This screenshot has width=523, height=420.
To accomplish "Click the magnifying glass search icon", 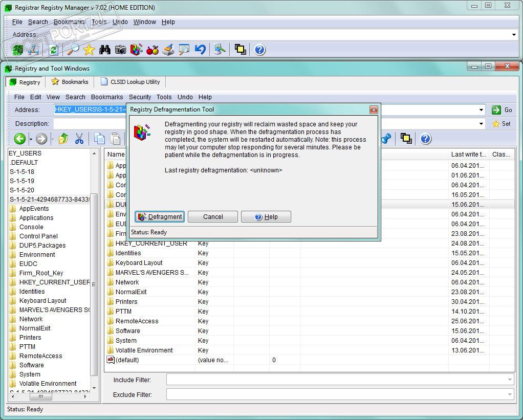I will pyautogui.click(x=73, y=50).
